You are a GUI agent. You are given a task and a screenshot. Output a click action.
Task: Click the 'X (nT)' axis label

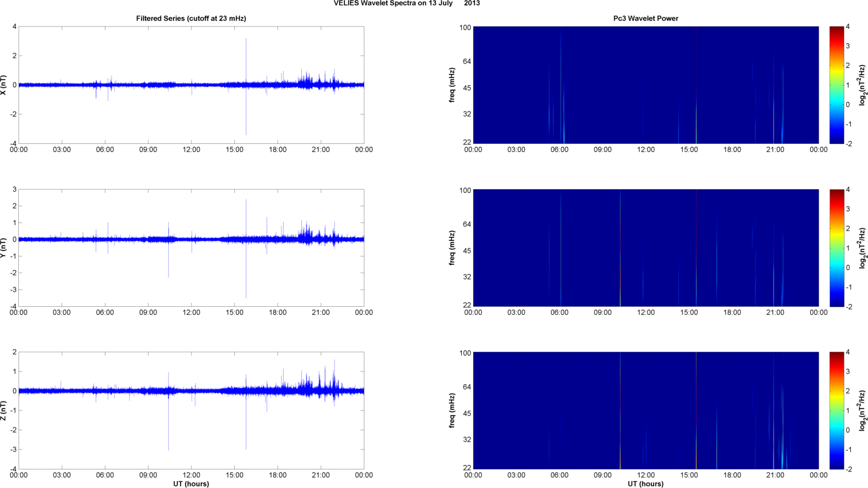pyautogui.click(x=5, y=85)
